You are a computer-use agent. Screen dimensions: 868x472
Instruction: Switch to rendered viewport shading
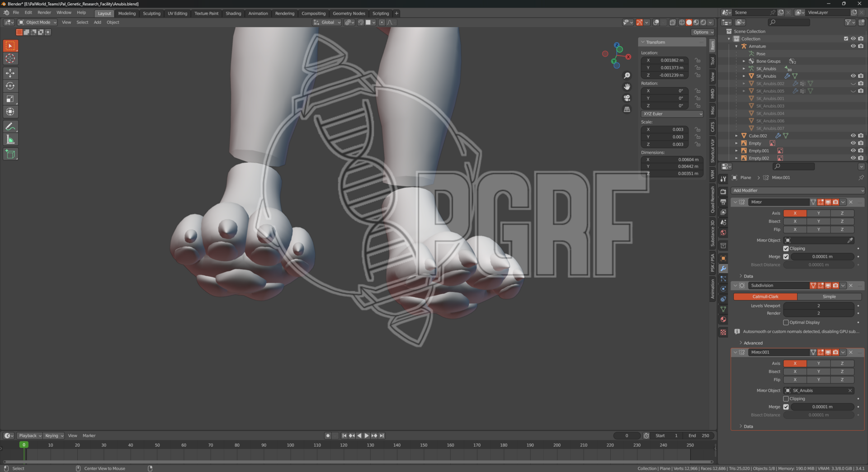pos(703,22)
